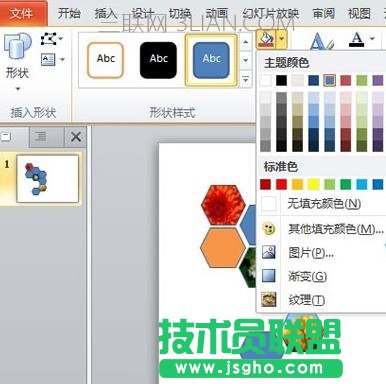
Task: Open the text fill color dropdown arrow
Action: click(x=372, y=39)
